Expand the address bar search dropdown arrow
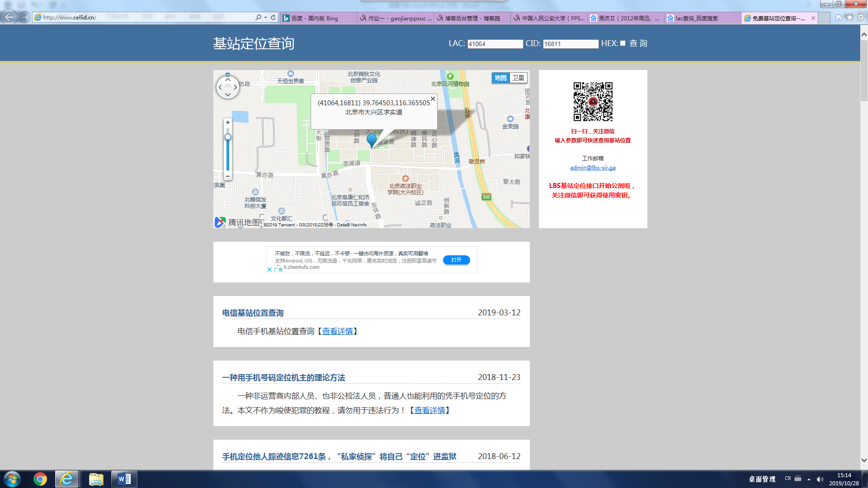The image size is (868, 488). [265, 17]
